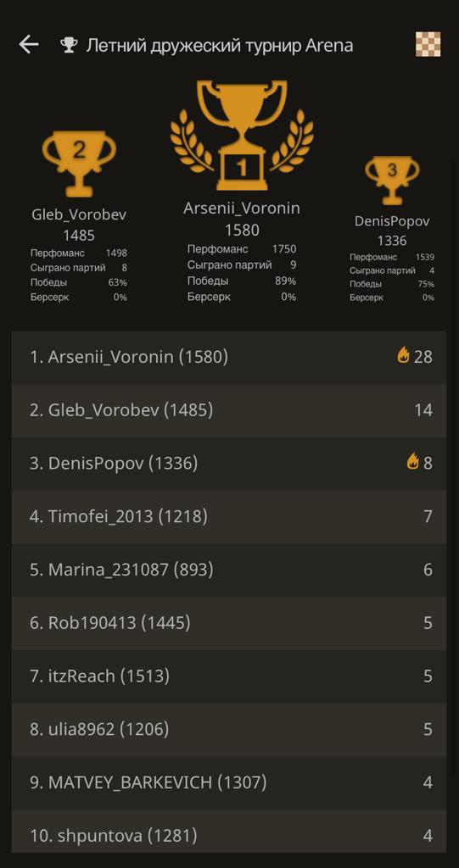Select leaderboard row 4 Timofei_2013
The width and height of the screenshot is (459, 868).
point(229,516)
